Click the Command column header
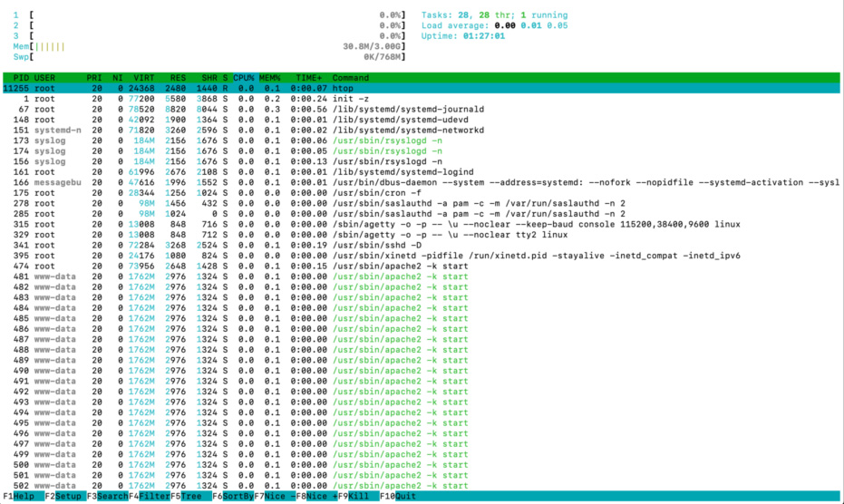This screenshot has height=504, width=844. [351, 78]
